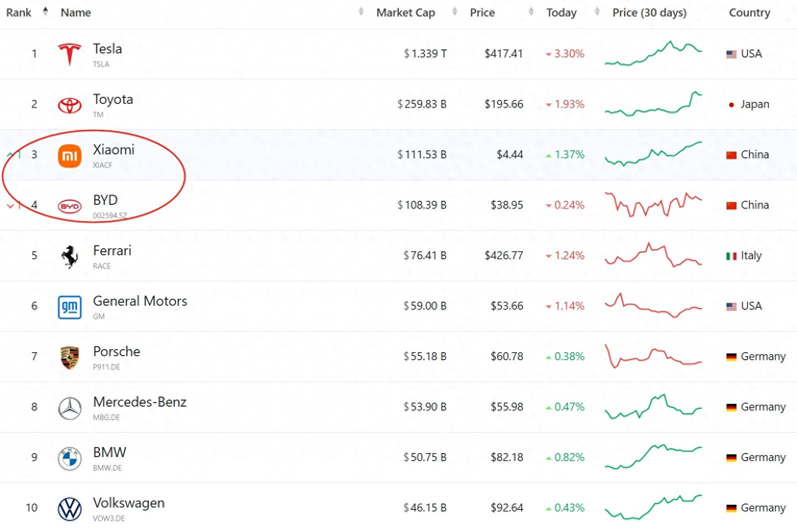Click General Motors' price $53.66

(506, 306)
